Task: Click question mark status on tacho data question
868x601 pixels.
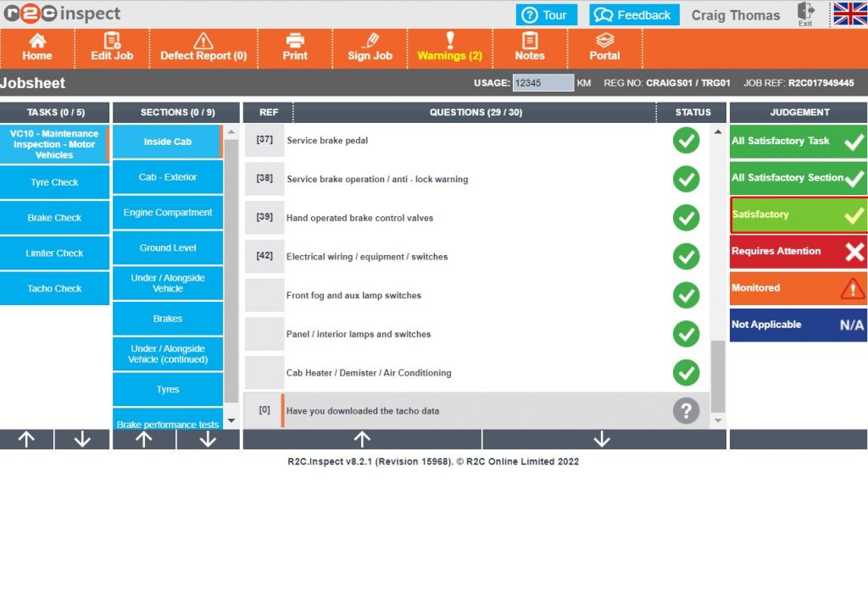Action: click(x=687, y=410)
